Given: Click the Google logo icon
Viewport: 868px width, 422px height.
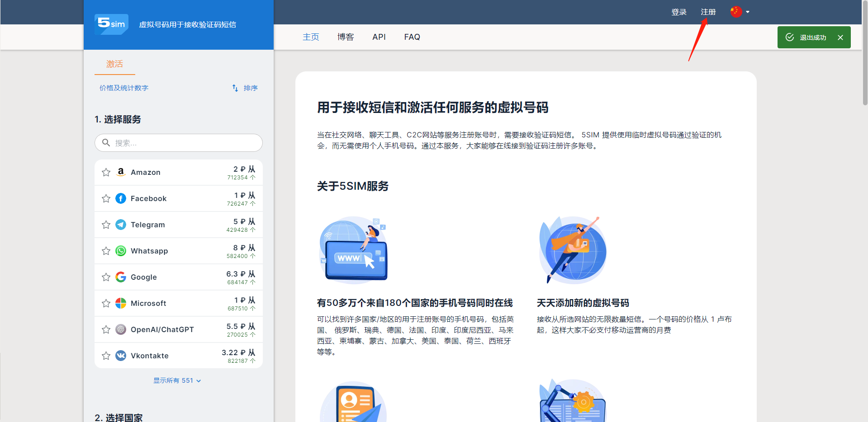Looking at the screenshot, I should click(121, 277).
